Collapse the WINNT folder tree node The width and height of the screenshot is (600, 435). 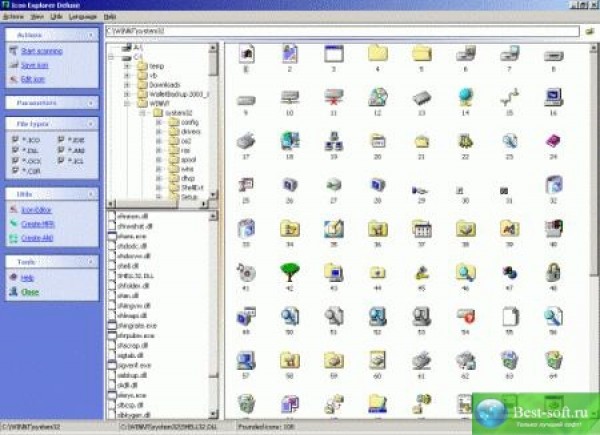tap(127, 104)
